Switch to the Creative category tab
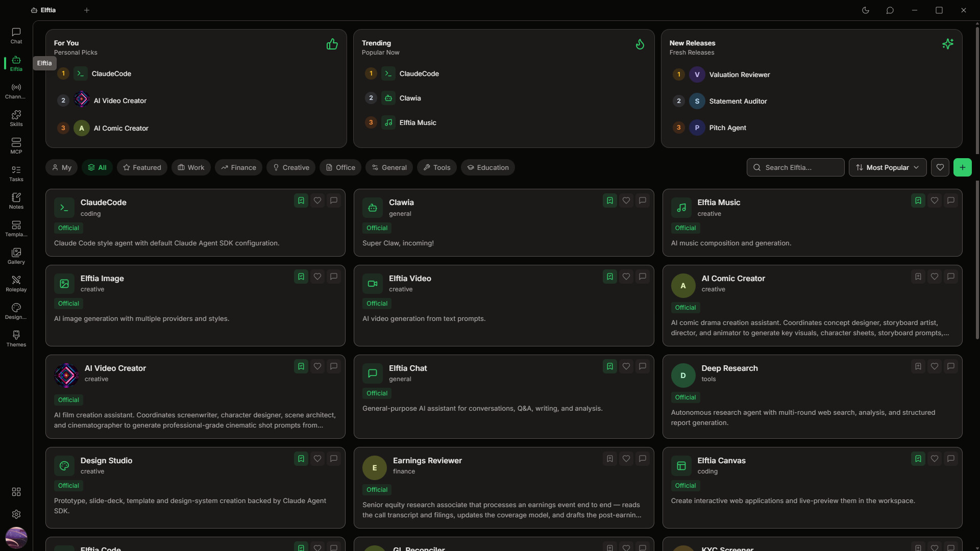This screenshot has height=551, width=980. pos(291,167)
